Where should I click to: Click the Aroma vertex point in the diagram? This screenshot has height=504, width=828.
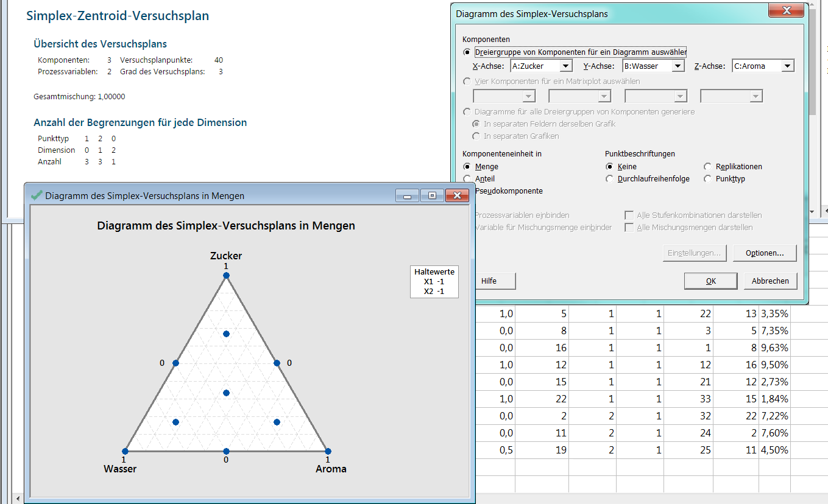pyautogui.click(x=328, y=451)
